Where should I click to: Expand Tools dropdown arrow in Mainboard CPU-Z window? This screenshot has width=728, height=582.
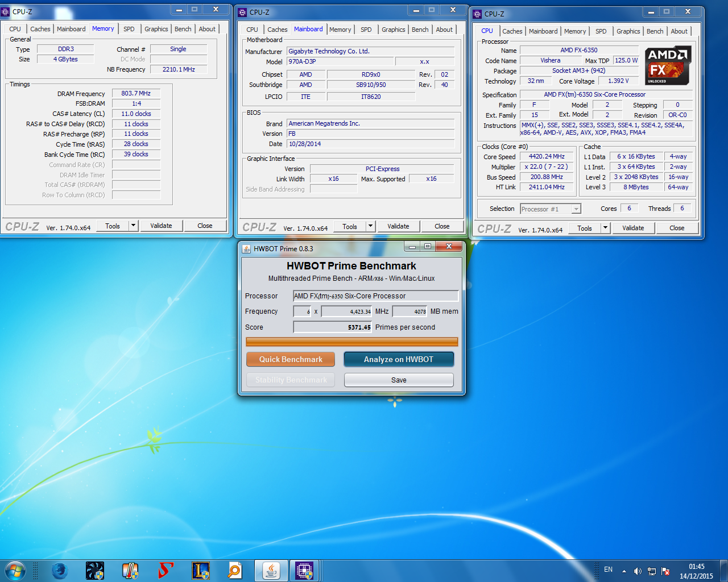370,226
